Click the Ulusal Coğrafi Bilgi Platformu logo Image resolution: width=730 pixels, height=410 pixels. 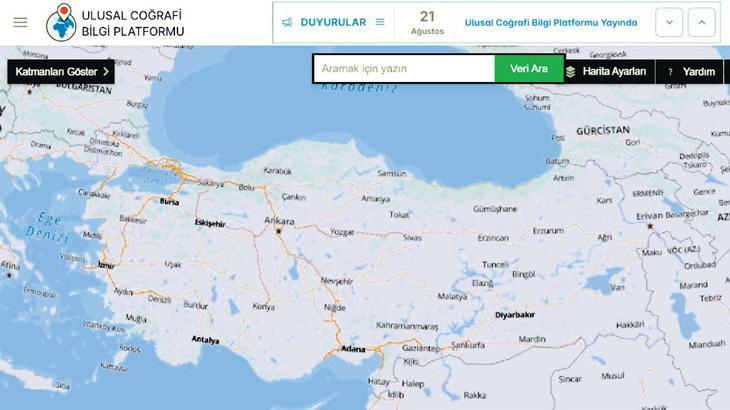(61, 22)
